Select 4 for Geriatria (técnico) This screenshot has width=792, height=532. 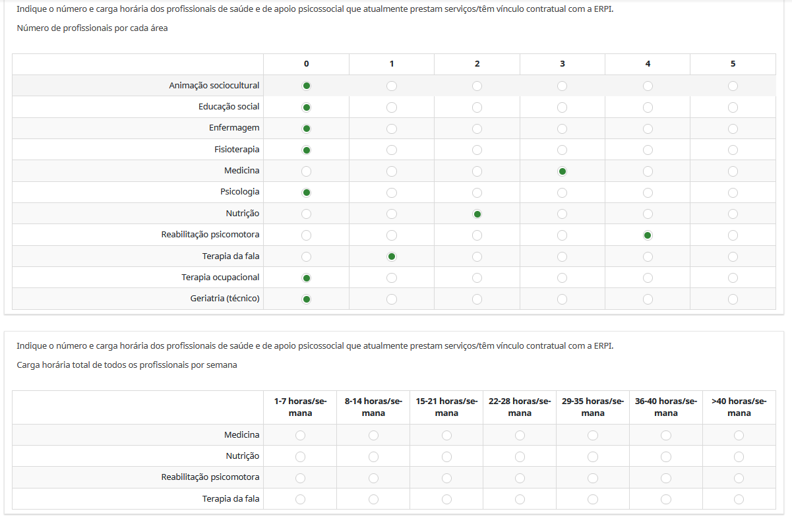tap(648, 299)
